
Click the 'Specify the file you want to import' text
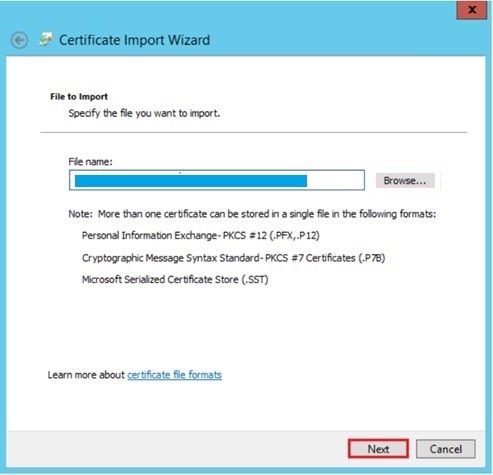tap(144, 113)
